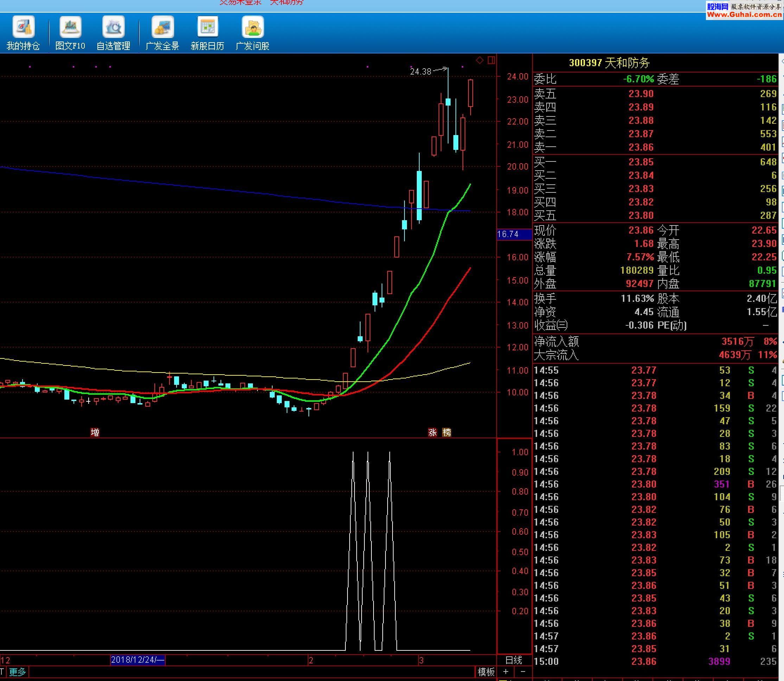Click 今开 value 22.65
Image resolution: width=784 pixels, height=681 pixels.
(x=764, y=230)
